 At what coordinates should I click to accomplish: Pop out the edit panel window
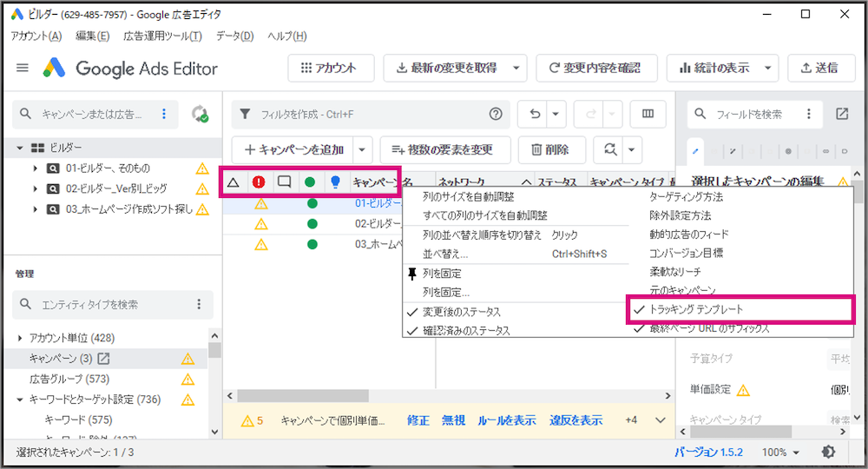tap(842, 114)
